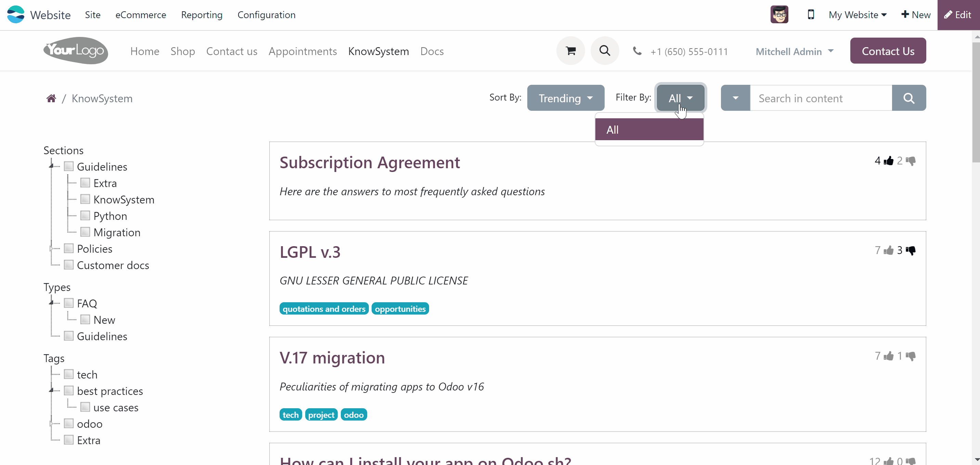The width and height of the screenshot is (980, 465).
Task: Click the phone handset icon
Action: click(637, 51)
